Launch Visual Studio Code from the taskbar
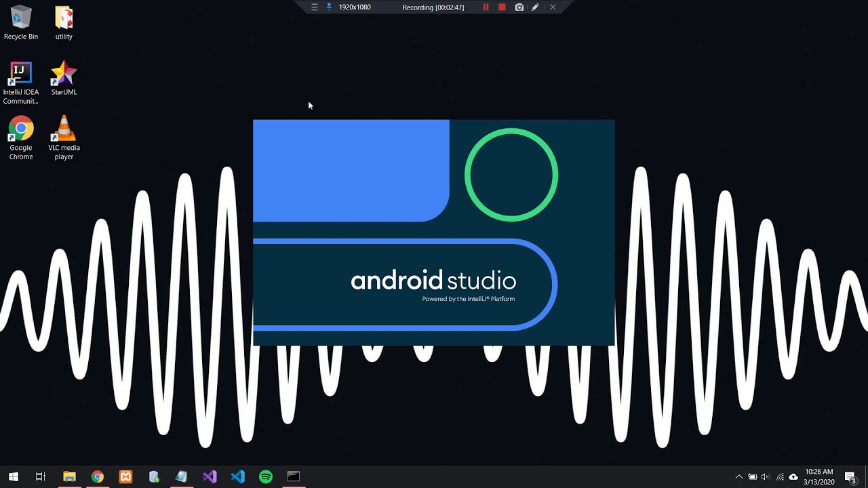Image resolution: width=868 pixels, height=488 pixels. pos(237,476)
